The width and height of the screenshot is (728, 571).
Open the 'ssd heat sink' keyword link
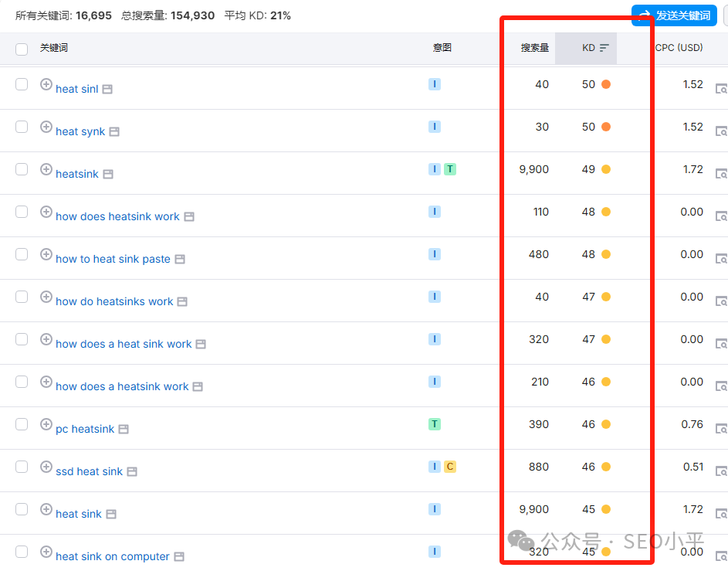89,471
